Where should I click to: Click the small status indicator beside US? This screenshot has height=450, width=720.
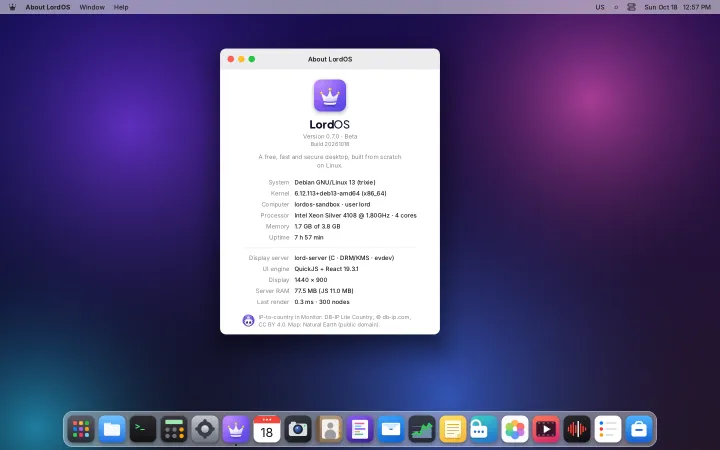pyautogui.click(x=616, y=7)
